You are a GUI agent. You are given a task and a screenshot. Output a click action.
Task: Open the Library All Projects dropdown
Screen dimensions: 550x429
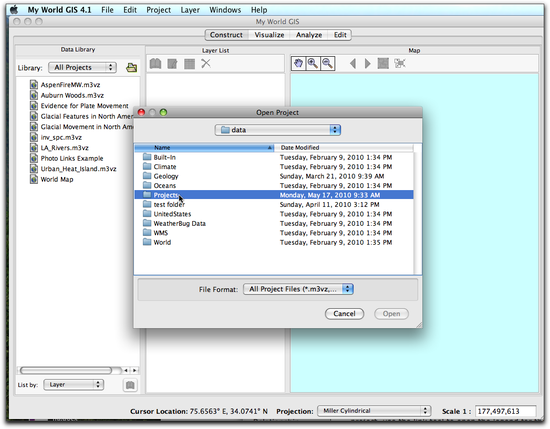tap(82, 67)
